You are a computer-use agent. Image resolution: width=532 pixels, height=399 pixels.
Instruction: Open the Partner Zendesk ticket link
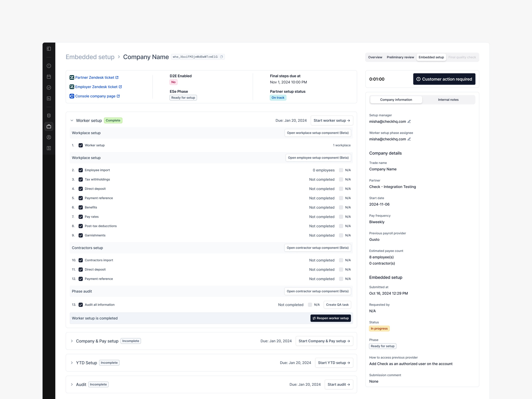coord(94,78)
